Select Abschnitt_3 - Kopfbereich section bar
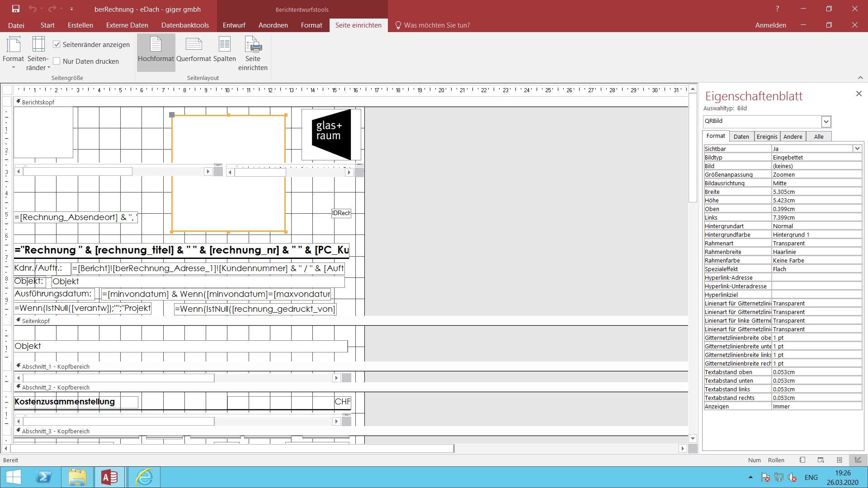The width and height of the screenshot is (868, 488). 351,431
